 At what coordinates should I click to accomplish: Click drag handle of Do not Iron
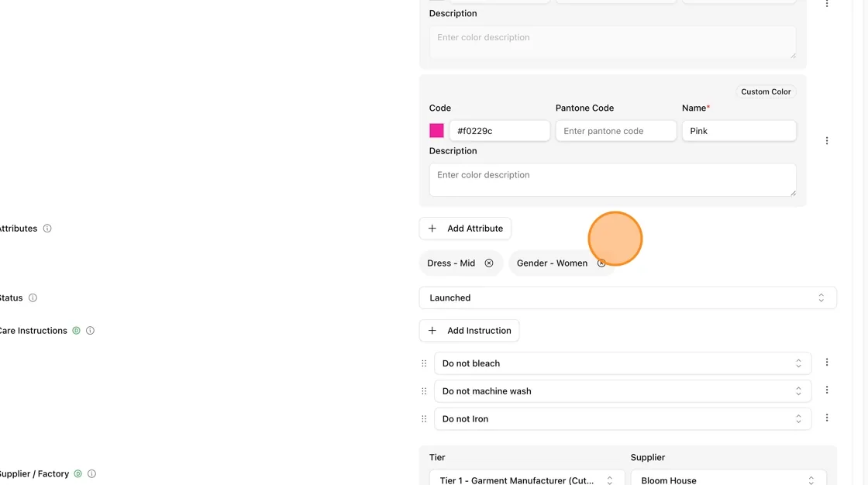tap(424, 419)
